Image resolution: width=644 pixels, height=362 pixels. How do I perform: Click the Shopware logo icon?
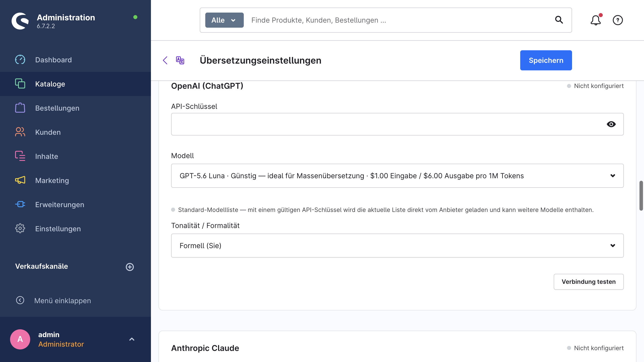tap(20, 21)
